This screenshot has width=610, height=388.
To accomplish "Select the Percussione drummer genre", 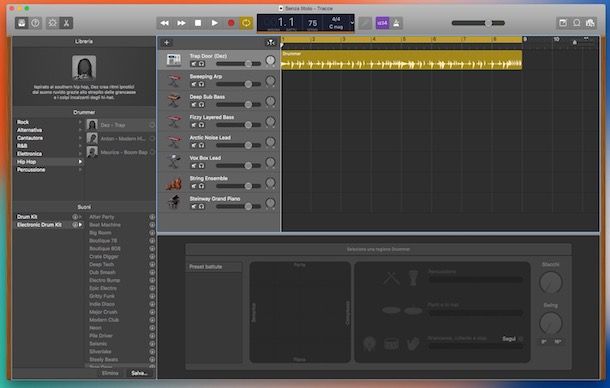I will [31, 170].
